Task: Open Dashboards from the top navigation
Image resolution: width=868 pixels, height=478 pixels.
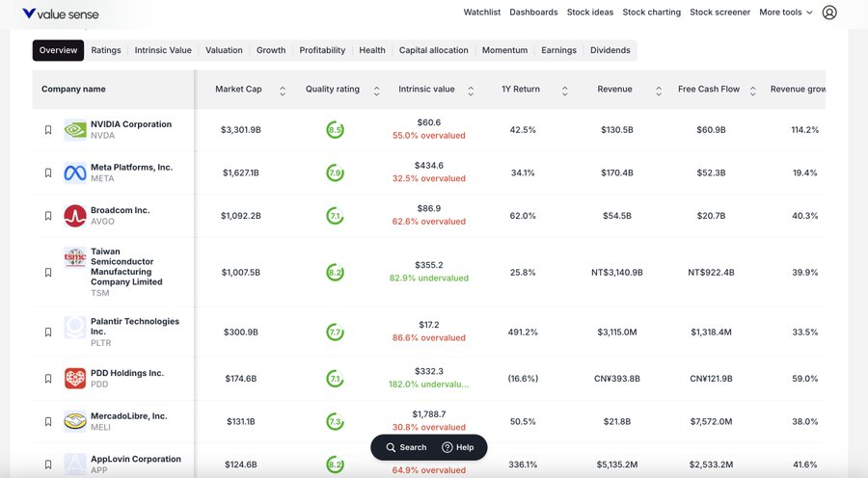Action: [x=533, y=13]
